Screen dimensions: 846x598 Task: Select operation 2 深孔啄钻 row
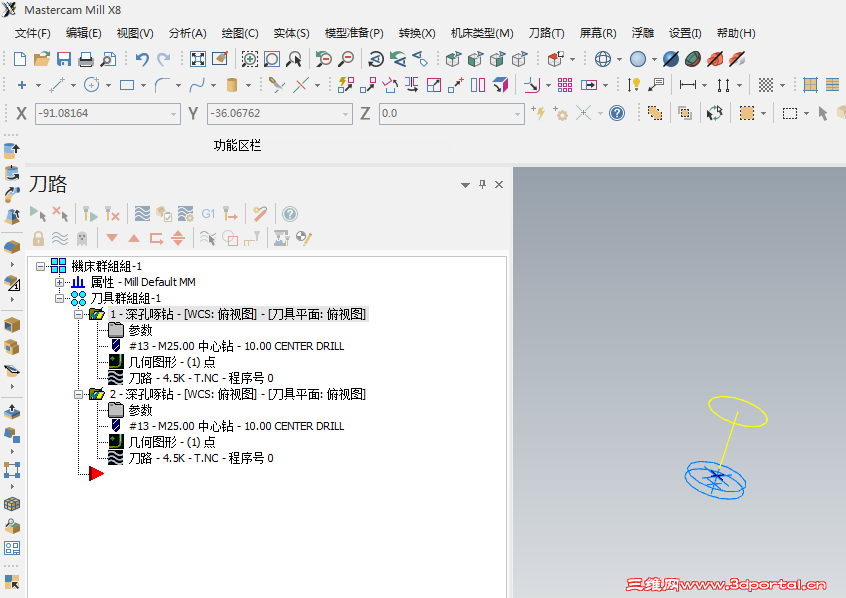(238, 395)
